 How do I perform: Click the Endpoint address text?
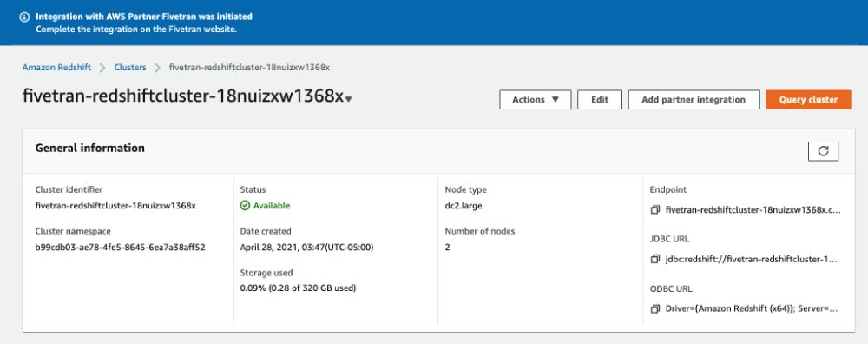753,210
